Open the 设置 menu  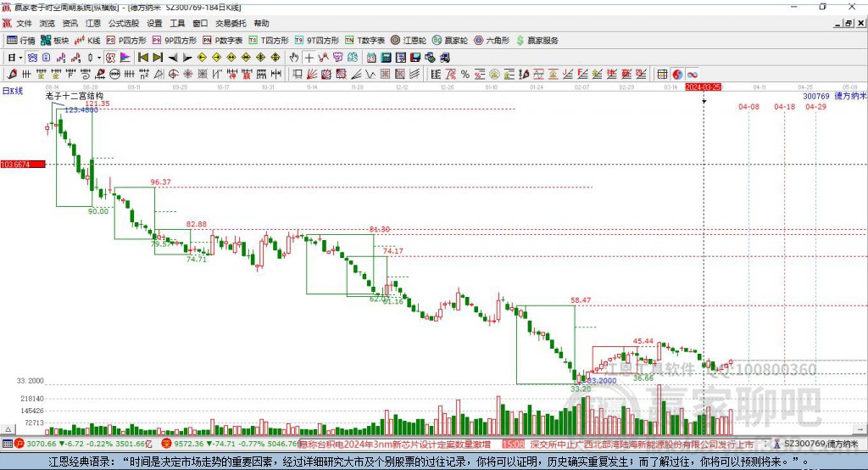coord(154,23)
